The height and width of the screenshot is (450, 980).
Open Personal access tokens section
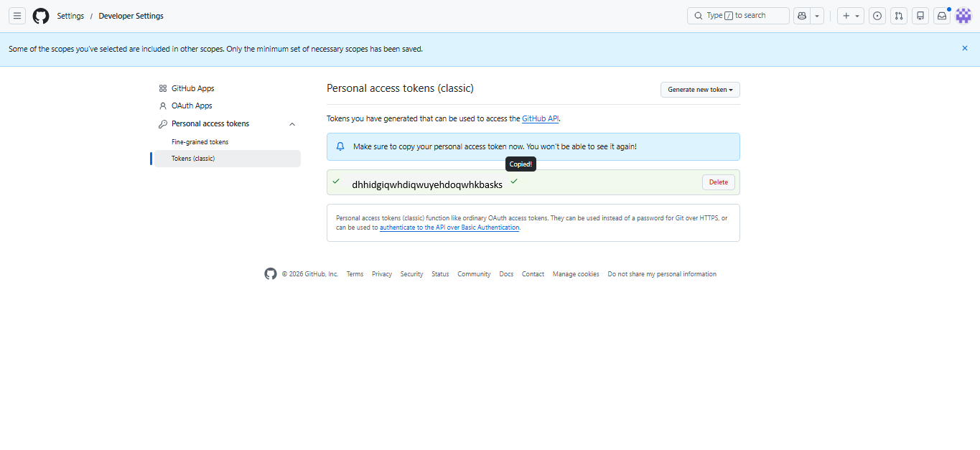click(x=210, y=123)
